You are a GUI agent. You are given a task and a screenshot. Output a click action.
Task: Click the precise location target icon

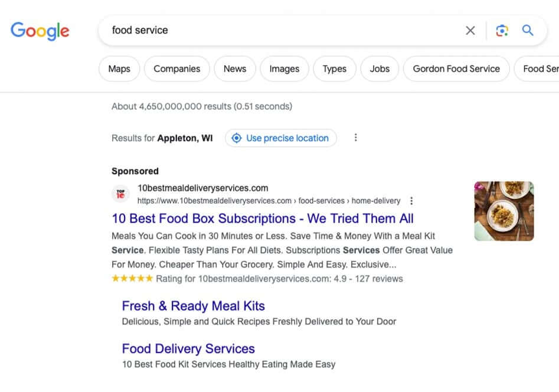[237, 138]
